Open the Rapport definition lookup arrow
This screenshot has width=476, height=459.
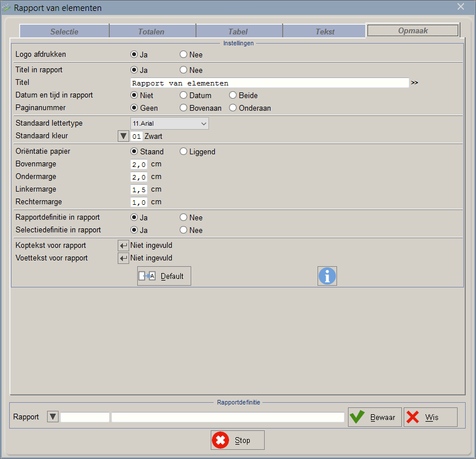(x=53, y=417)
